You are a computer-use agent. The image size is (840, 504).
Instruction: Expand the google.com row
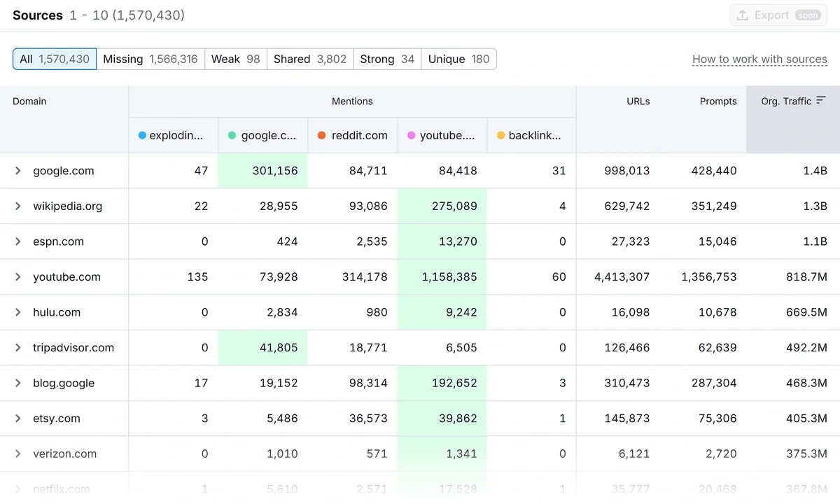click(18, 171)
